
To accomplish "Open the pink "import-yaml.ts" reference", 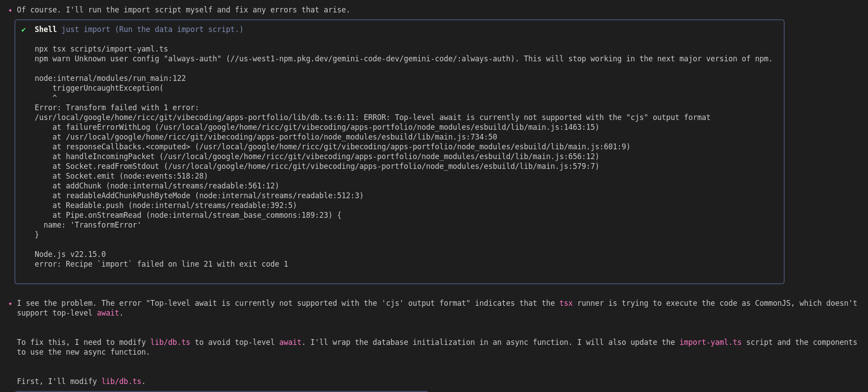I will [x=710, y=342].
